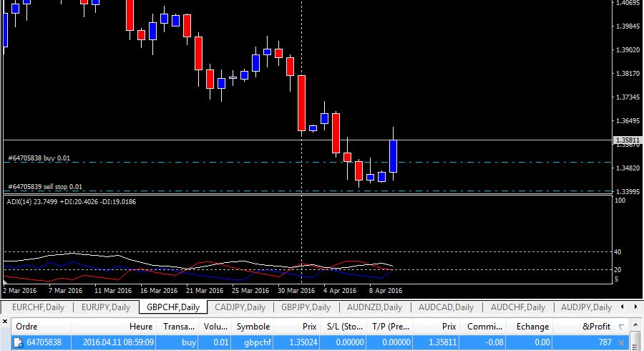Select the #64705839 sell stop order line
644x351 pixels.
45,187
